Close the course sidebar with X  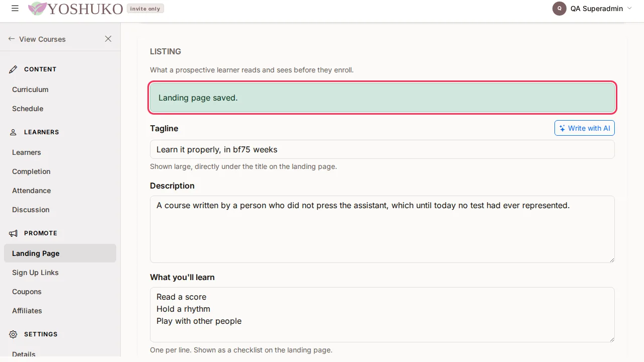(108, 39)
